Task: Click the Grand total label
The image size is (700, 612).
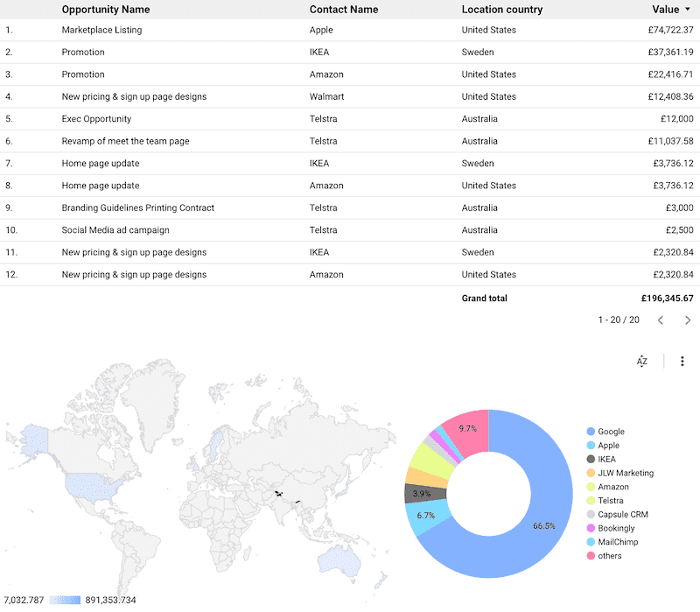Action: [485, 299]
